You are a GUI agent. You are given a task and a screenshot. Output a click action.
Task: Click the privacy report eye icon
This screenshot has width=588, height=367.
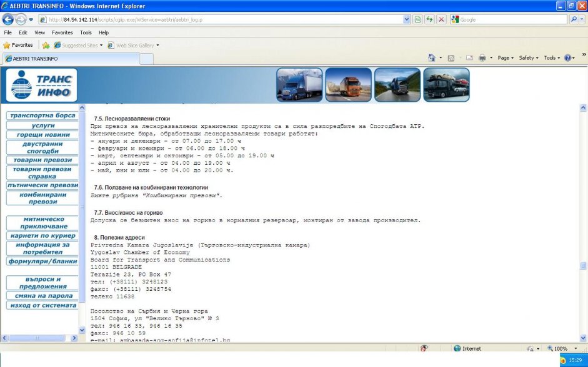click(424, 348)
